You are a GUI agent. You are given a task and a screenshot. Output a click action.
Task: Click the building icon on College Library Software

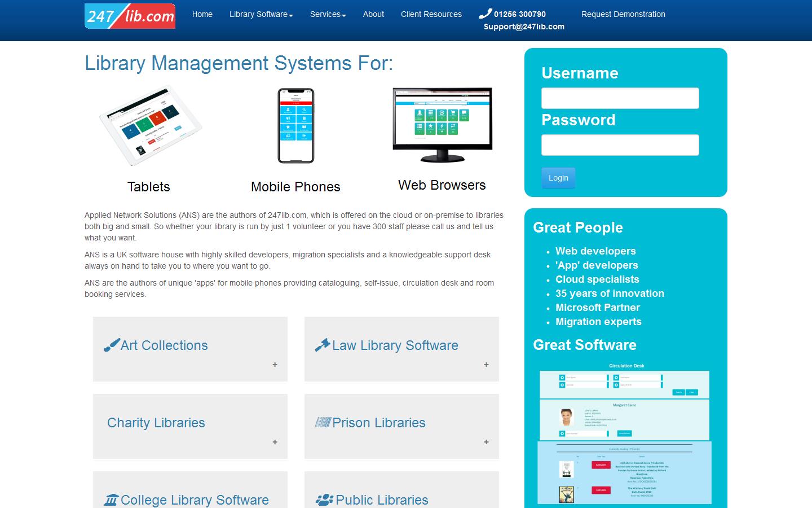[112, 499]
